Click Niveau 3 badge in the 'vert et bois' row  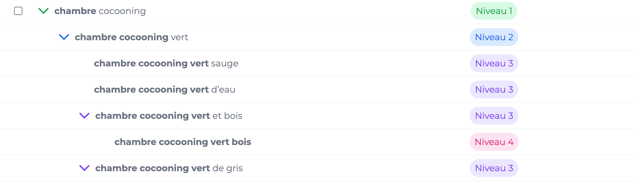pyautogui.click(x=494, y=116)
